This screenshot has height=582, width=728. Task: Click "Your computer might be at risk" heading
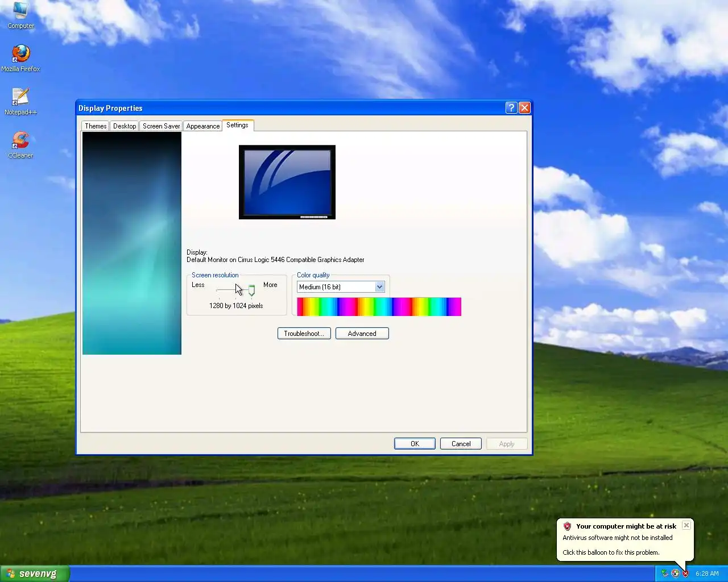(626, 526)
